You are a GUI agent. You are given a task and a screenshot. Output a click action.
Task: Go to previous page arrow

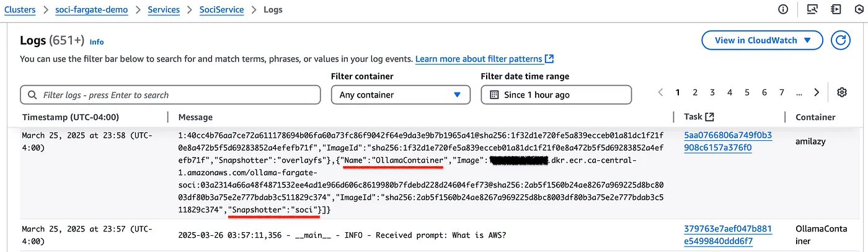(660, 92)
